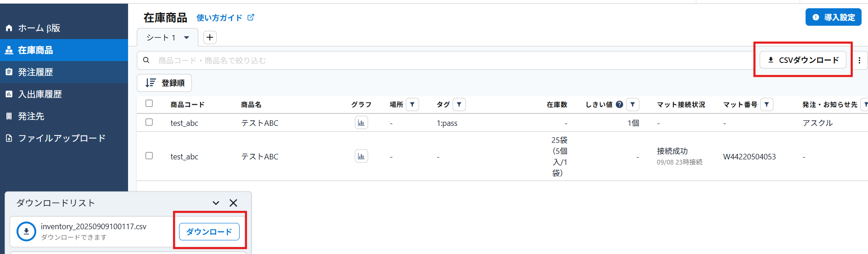
Task: Click the circular download icon beside inventory csv
Action: (26, 231)
